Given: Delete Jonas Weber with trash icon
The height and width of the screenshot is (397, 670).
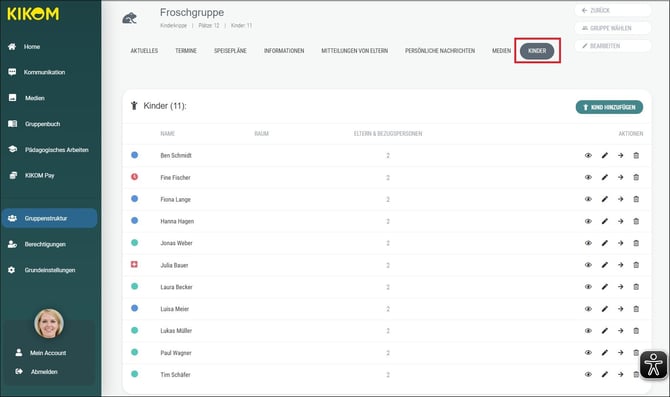Looking at the screenshot, I should point(636,243).
